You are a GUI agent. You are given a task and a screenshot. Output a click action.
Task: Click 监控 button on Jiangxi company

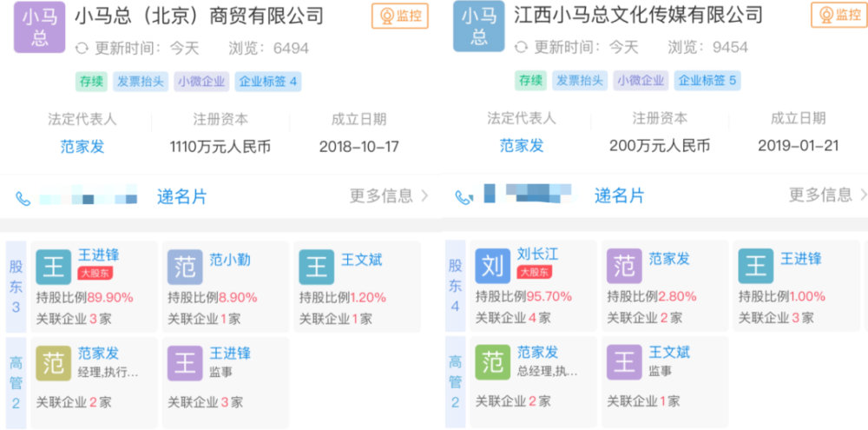click(x=839, y=15)
